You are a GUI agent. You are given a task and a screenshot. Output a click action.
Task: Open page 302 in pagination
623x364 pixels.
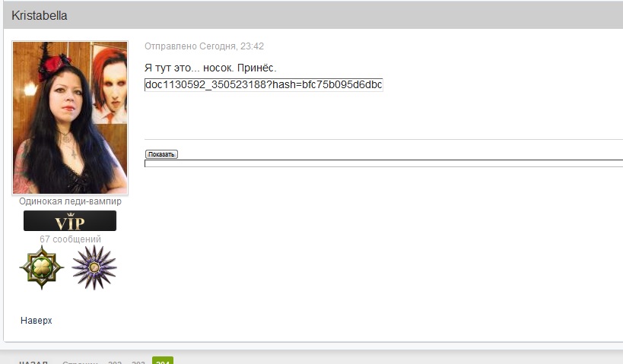(115, 362)
